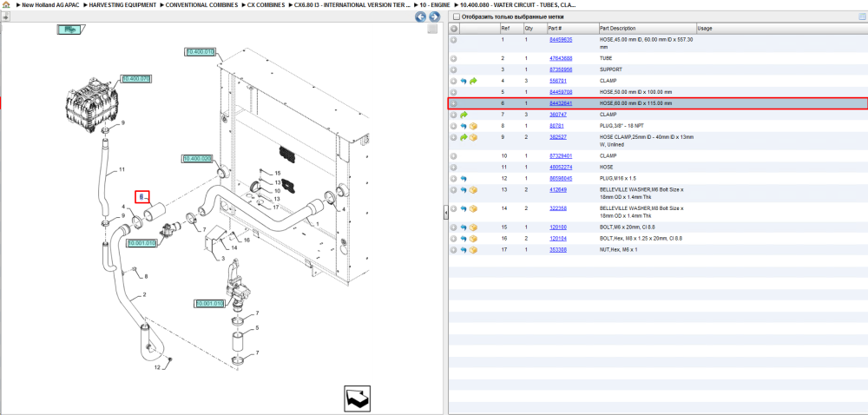This screenshot has width=868, height=415.
Task: Open part number 353388 link
Action: click(x=558, y=250)
